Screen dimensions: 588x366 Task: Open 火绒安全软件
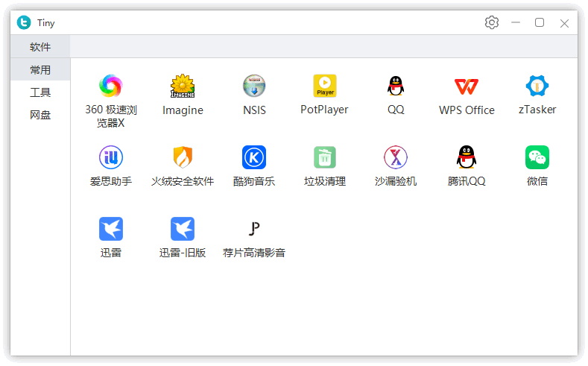(x=183, y=157)
